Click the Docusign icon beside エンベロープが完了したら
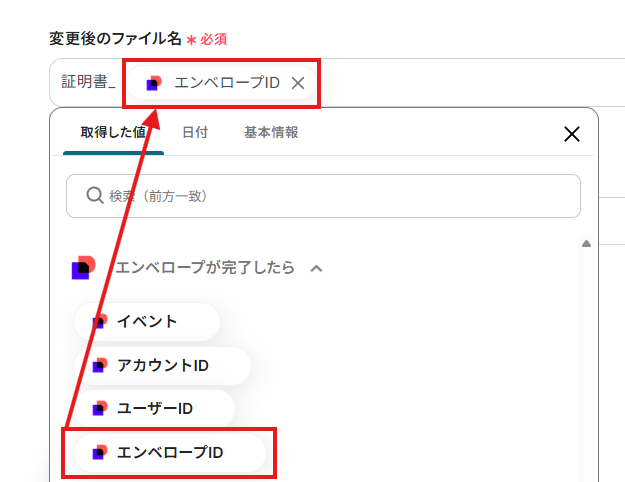The width and height of the screenshot is (625, 482). [x=84, y=268]
